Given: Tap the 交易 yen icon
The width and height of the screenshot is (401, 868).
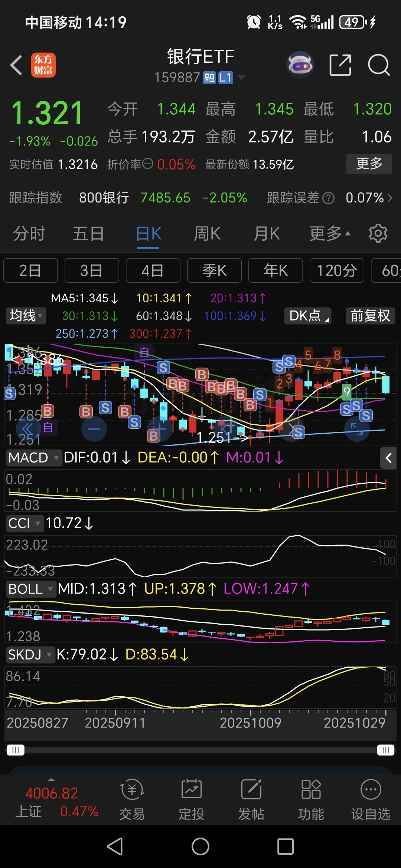Looking at the screenshot, I should coord(132,790).
